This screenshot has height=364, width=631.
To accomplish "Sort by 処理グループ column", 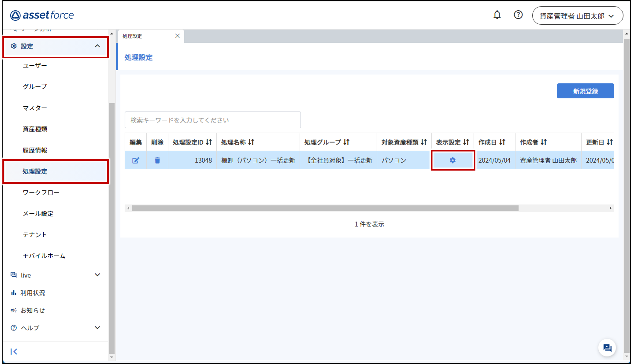I will pyautogui.click(x=347, y=142).
